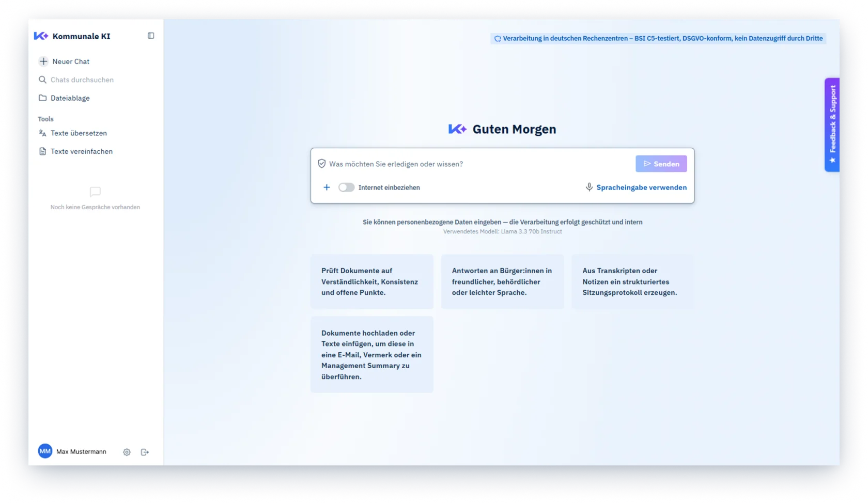Toggle Internet einbeziehen switch
The image size is (868, 503).
point(346,187)
